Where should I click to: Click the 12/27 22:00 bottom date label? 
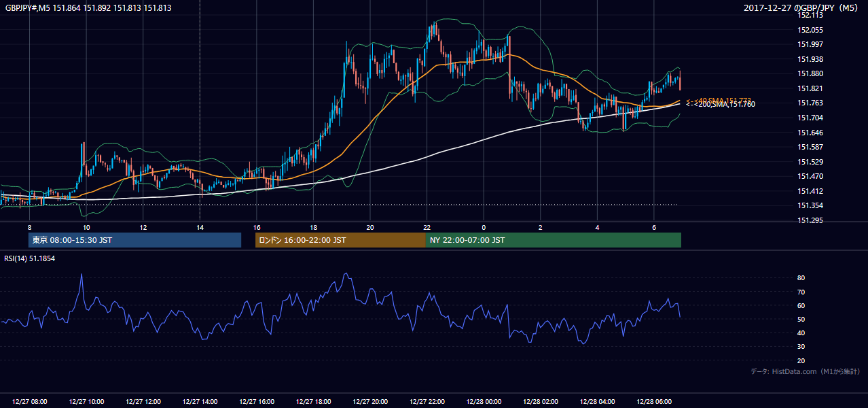coord(427,402)
